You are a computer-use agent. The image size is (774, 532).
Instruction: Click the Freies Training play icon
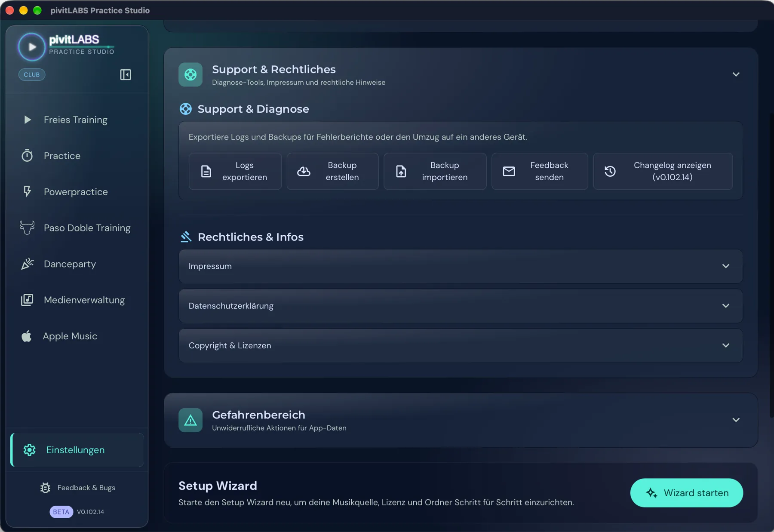point(28,120)
